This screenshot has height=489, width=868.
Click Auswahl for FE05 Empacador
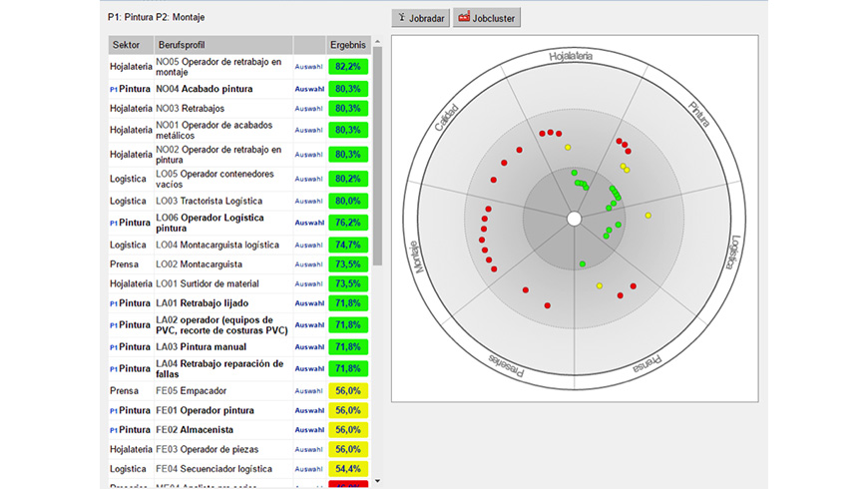point(309,391)
